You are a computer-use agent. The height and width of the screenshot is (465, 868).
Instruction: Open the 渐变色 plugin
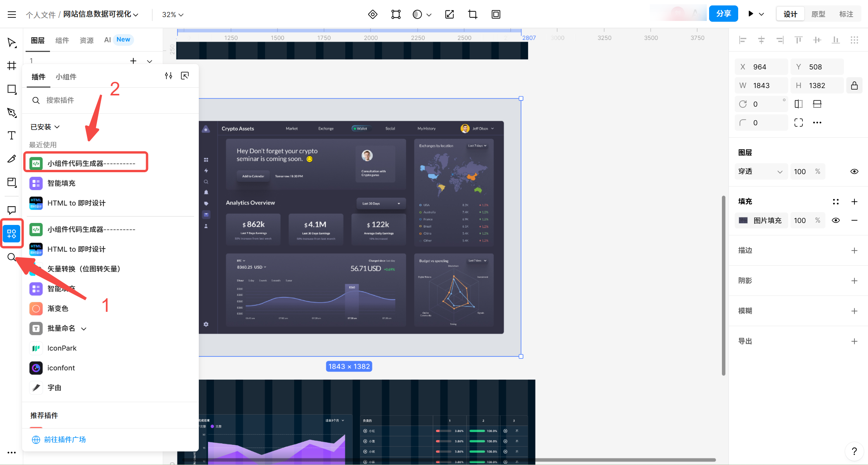[49, 309]
